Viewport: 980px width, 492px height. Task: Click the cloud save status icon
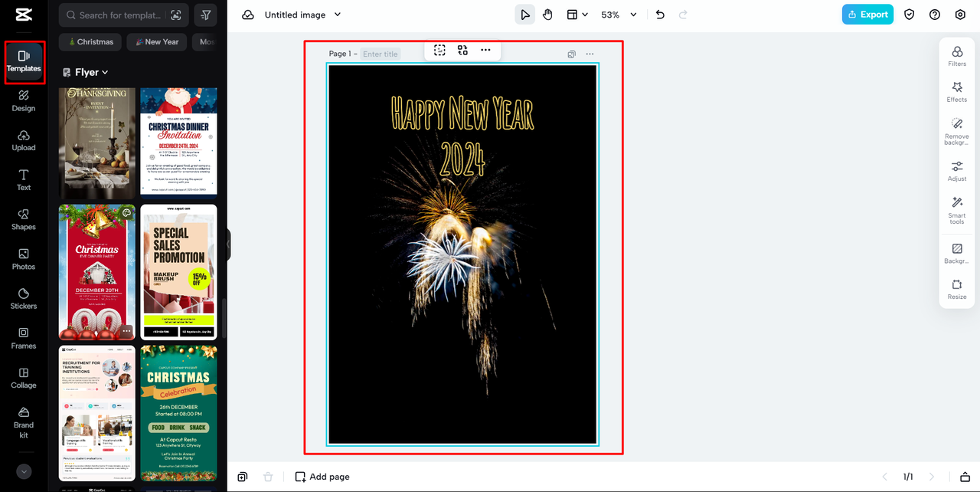coord(247,15)
